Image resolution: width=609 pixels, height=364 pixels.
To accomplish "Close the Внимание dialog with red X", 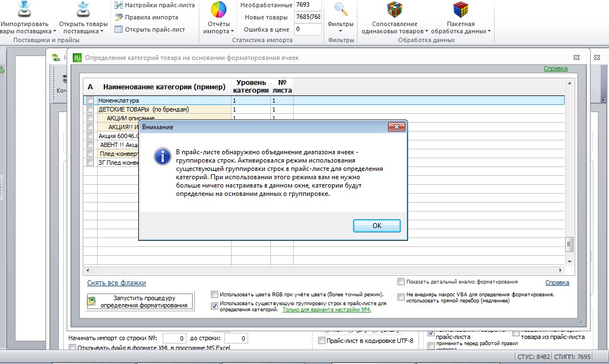I will pos(396,127).
